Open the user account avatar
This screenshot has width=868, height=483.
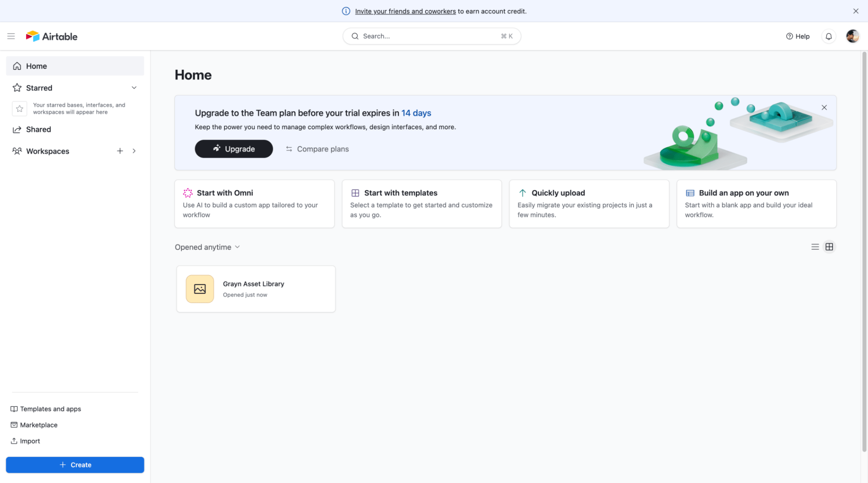(852, 36)
